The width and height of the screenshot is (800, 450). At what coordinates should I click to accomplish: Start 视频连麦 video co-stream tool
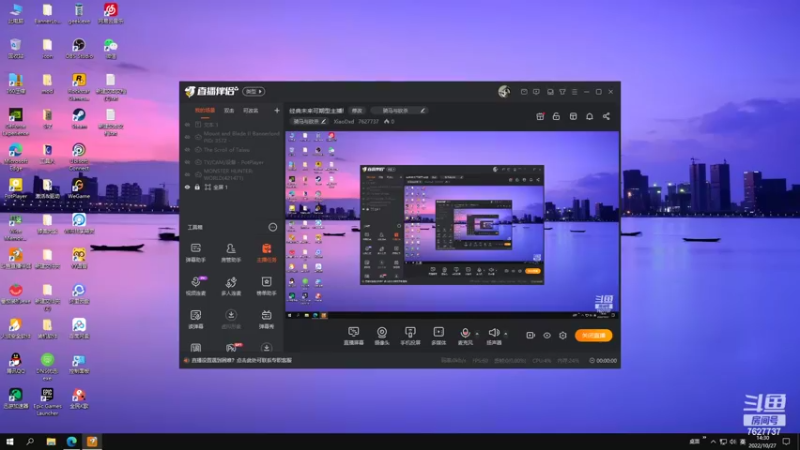click(195, 286)
